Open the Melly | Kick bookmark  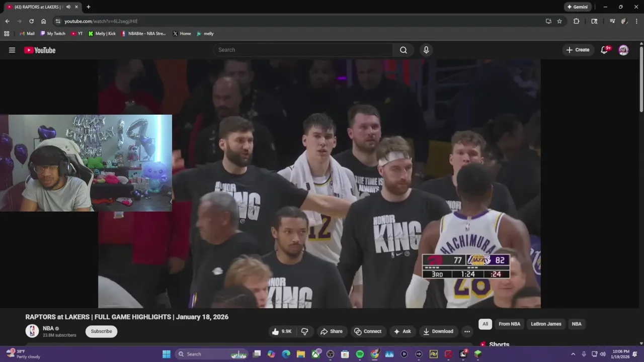(x=102, y=34)
